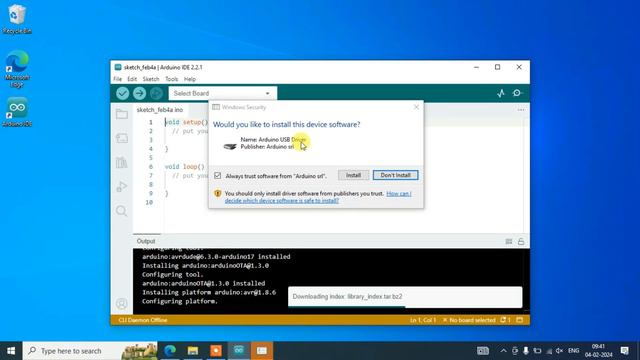Screen dimensions: 640x360
Task: Open the Search sidebar icon
Action: pos(122,211)
